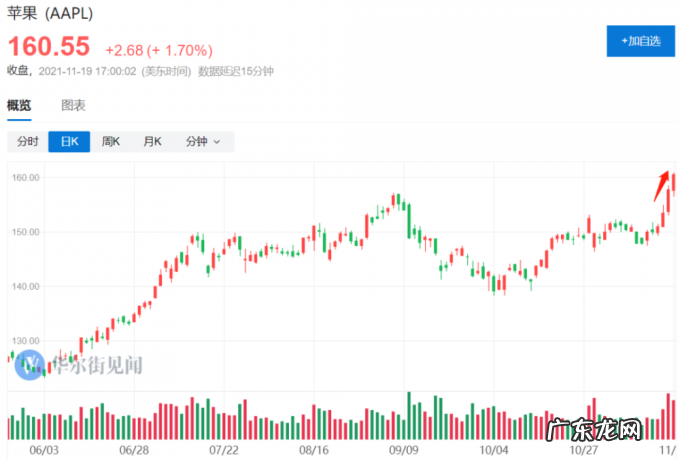Image resolution: width=680 pixels, height=459 pixels.
Task: Click the 数据延迟15分钟 delay notice
Action: 236,71
